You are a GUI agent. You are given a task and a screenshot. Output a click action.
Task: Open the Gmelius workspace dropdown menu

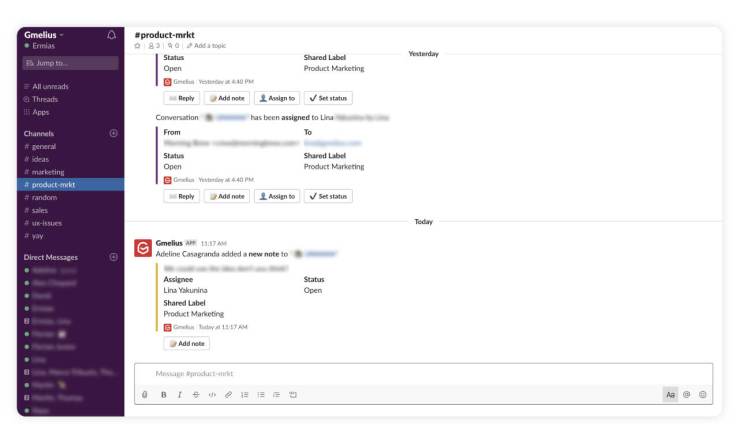44,35
